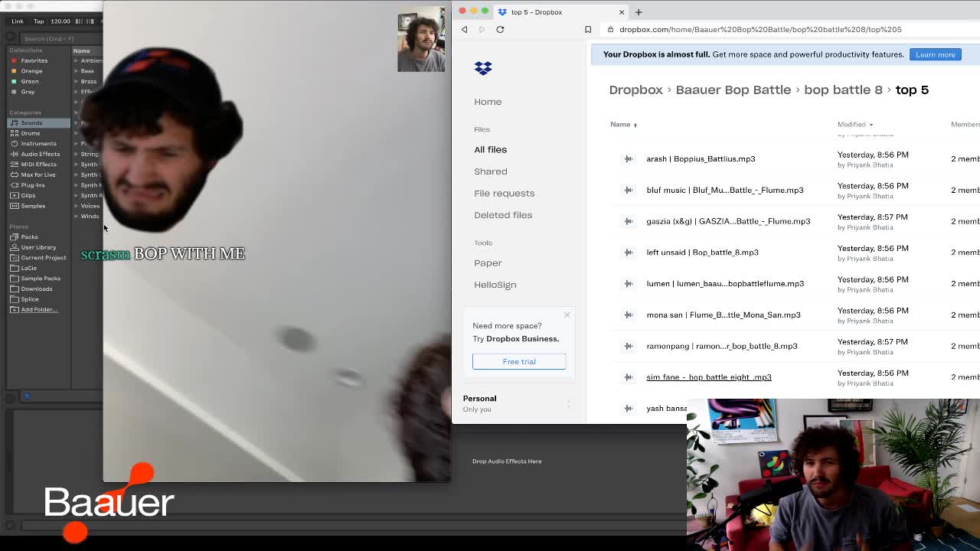Select Samples category in Ableton browser

tap(33, 206)
